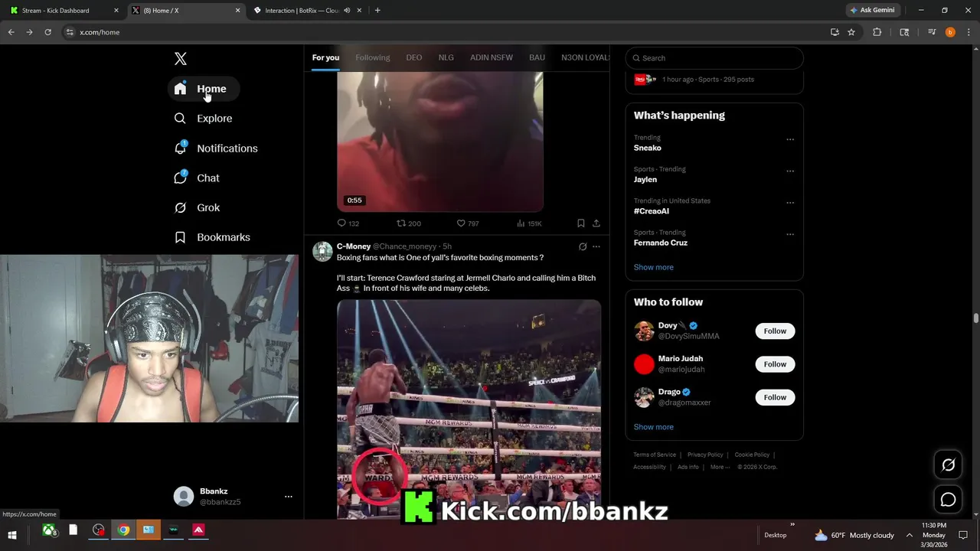980x551 pixels.
Task: Follow Mario Judah
Action: coord(775,364)
